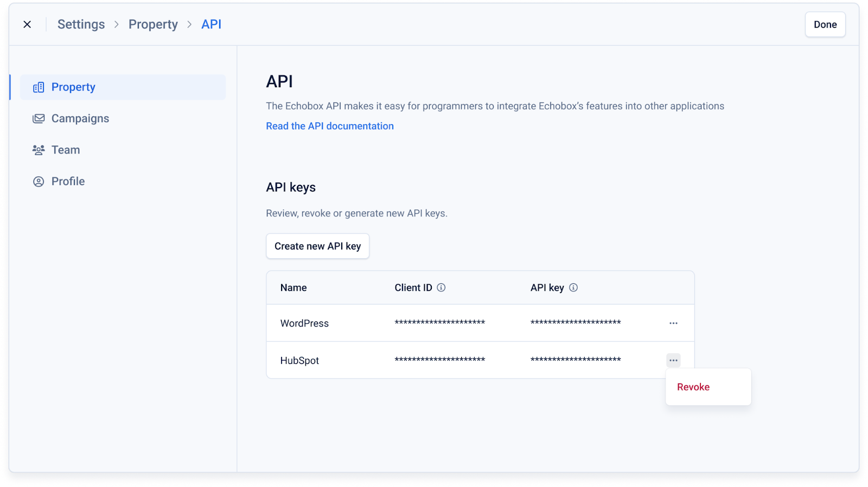The width and height of the screenshot is (868, 487).
Task: Close the settings dialog with the X icon
Action: tap(27, 24)
